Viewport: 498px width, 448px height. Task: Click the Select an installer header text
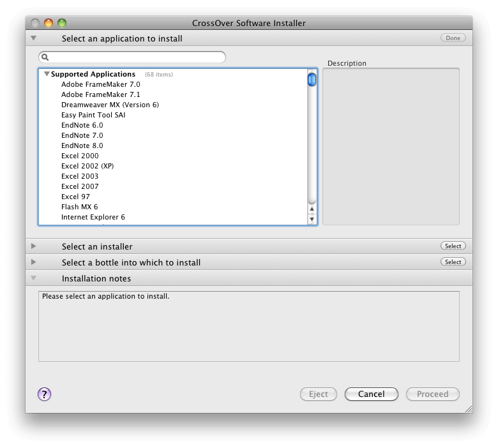(97, 246)
